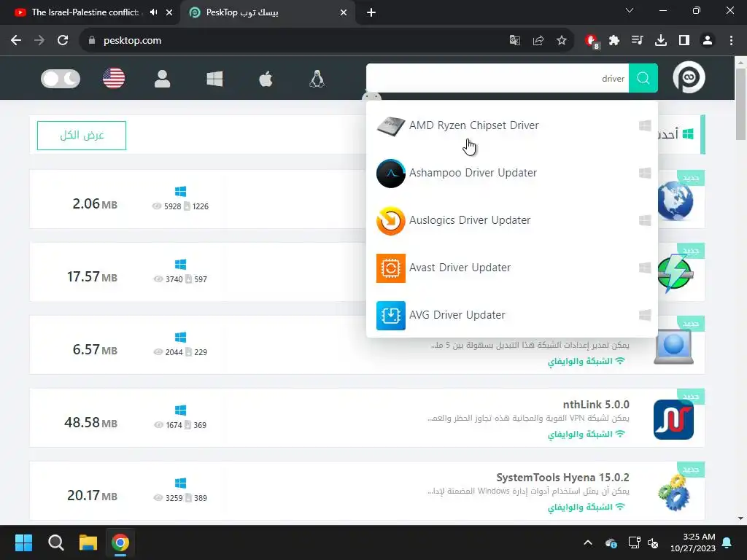Toggle the Chrome side panel
Viewport: 747px width, 560px height.
click(x=684, y=41)
